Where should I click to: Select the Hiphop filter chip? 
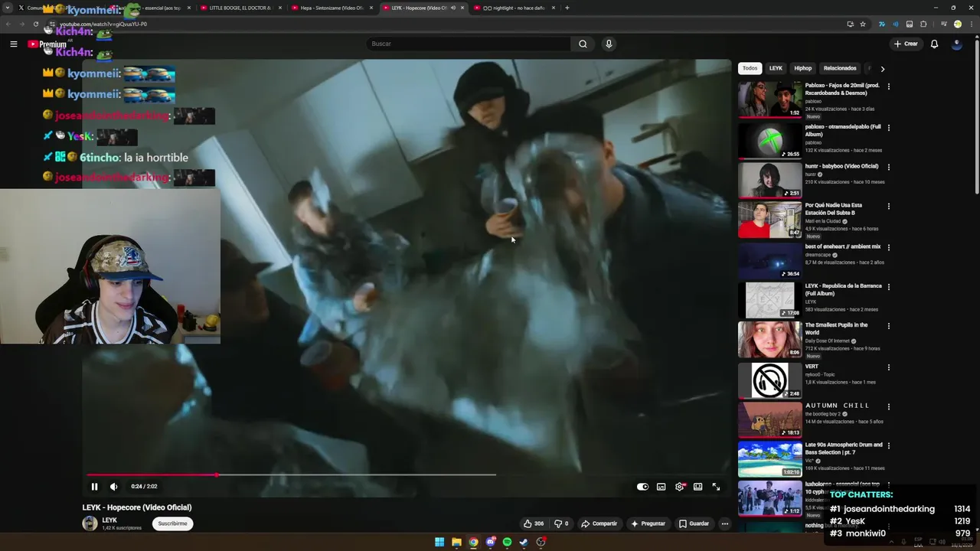click(802, 68)
